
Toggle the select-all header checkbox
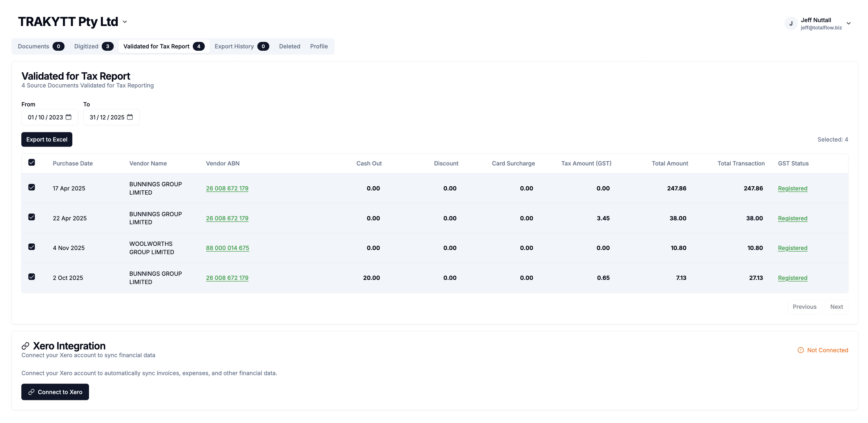(x=32, y=162)
